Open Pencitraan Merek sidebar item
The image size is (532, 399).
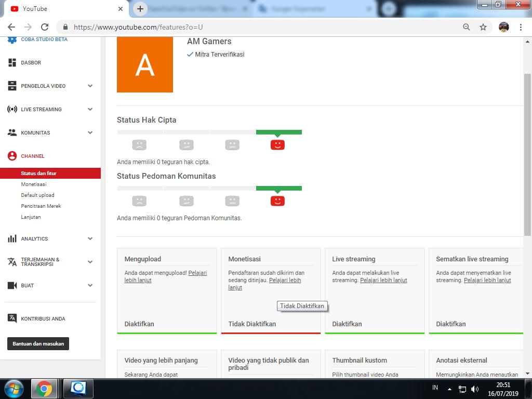pos(41,206)
